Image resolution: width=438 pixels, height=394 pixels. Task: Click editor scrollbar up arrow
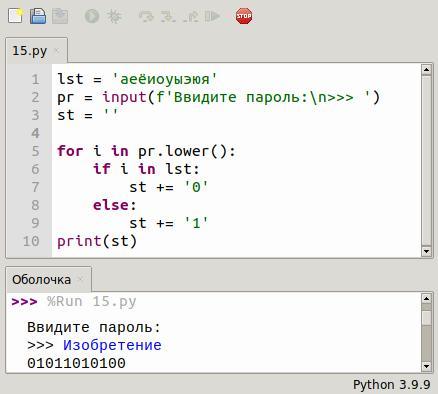426,70
